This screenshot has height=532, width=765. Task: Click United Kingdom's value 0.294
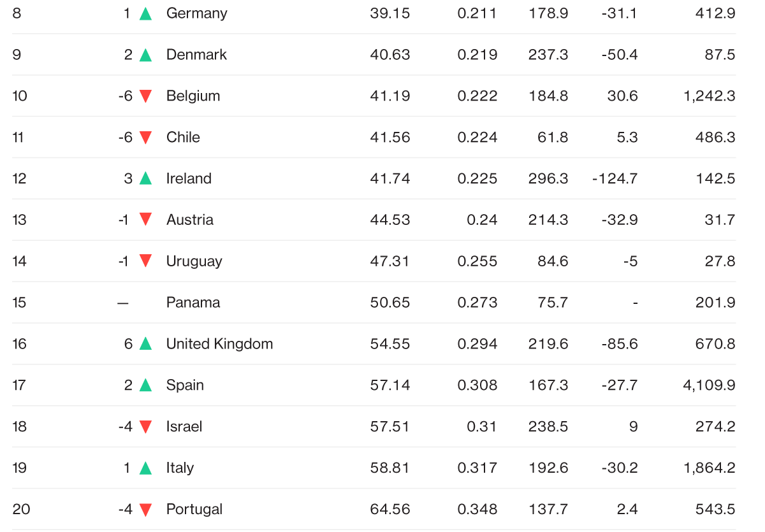[477, 344]
